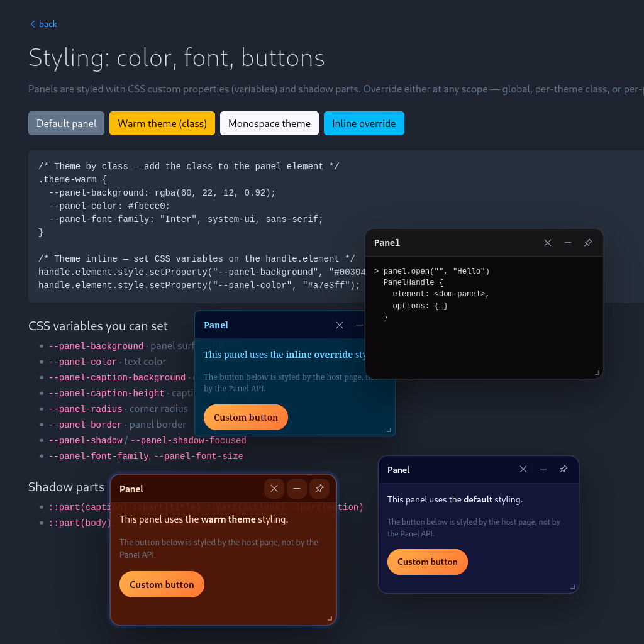Grab the warm theme panel resize handle
The height and width of the screenshot is (644, 644).
pyautogui.click(x=330, y=619)
